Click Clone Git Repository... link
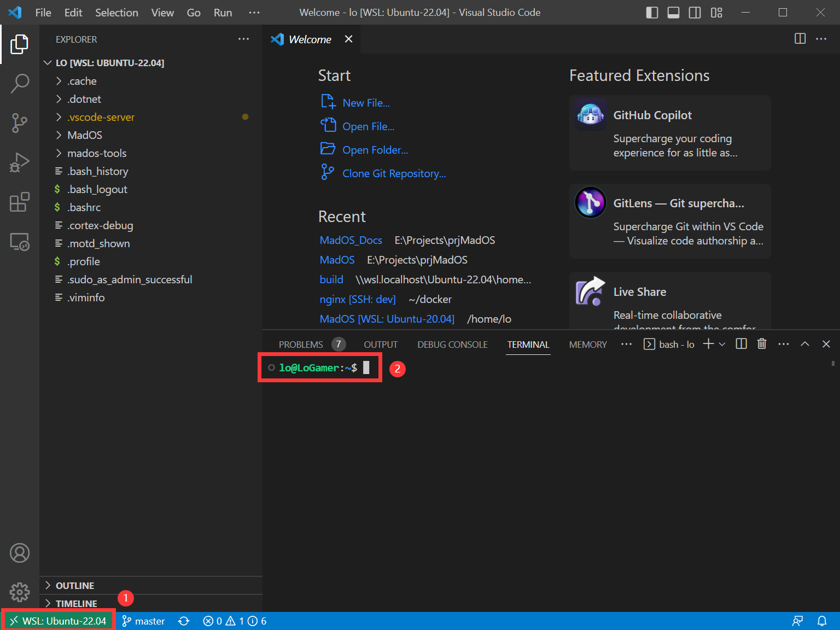 pyautogui.click(x=383, y=173)
